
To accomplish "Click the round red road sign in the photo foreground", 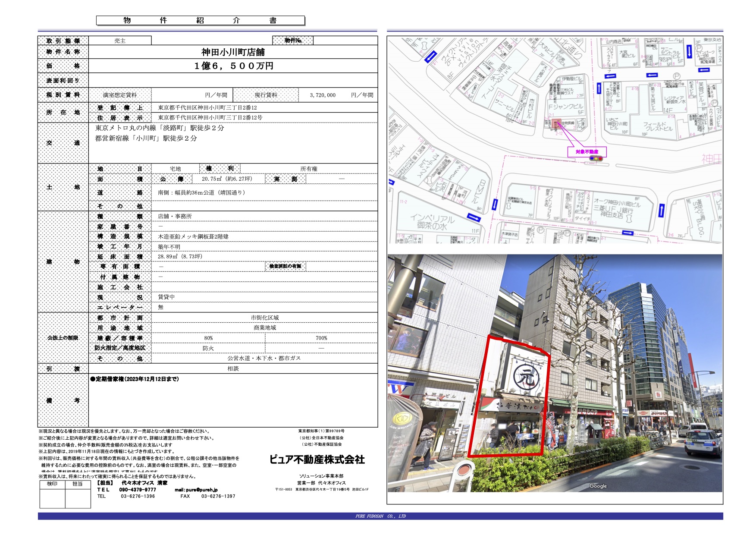I will (464, 471).
